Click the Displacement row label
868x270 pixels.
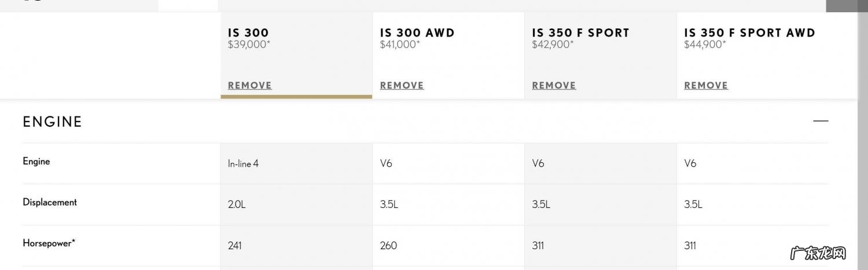pos(50,202)
